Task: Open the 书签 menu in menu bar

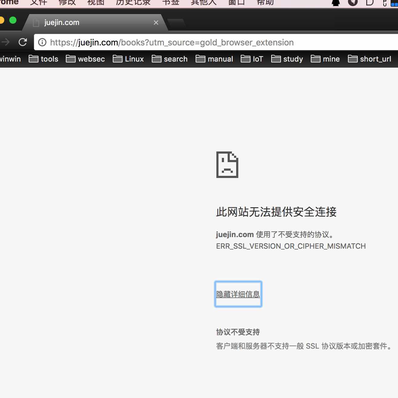Action: coord(171,3)
